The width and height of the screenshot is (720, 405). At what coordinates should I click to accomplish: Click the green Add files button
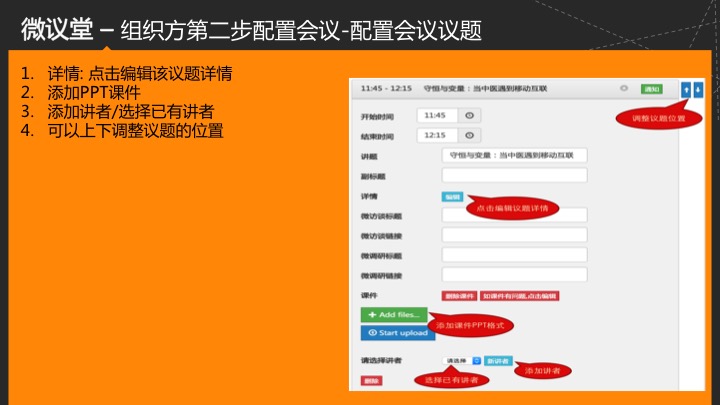pos(393,315)
